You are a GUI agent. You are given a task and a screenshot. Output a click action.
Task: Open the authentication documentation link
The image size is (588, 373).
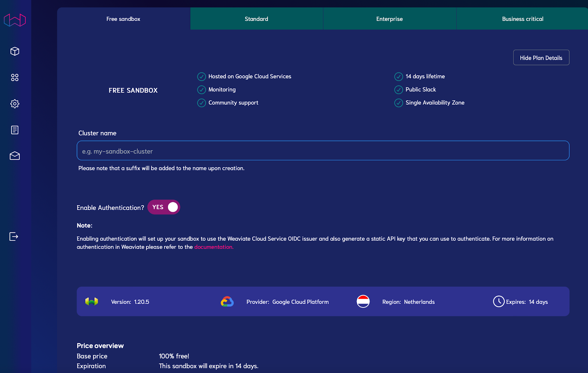[x=214, y=247]
